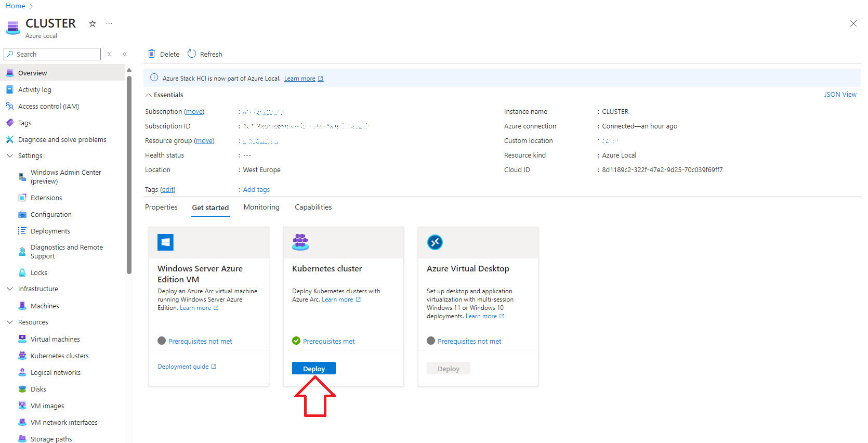Click the info icon in Azure Local banner

[154, 77]
